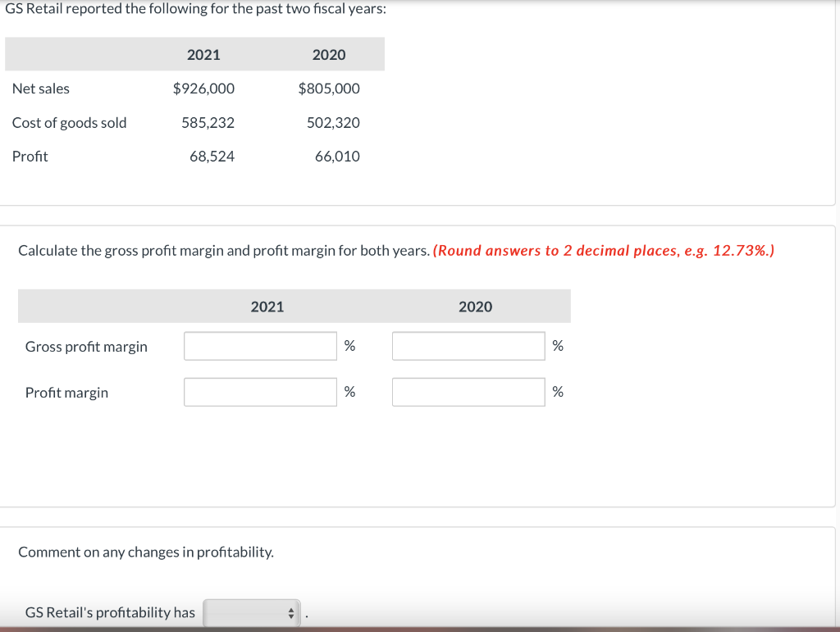840x632 pixels.
Task: Click the red rounding instruction text
Action: (x=604, y=251)
